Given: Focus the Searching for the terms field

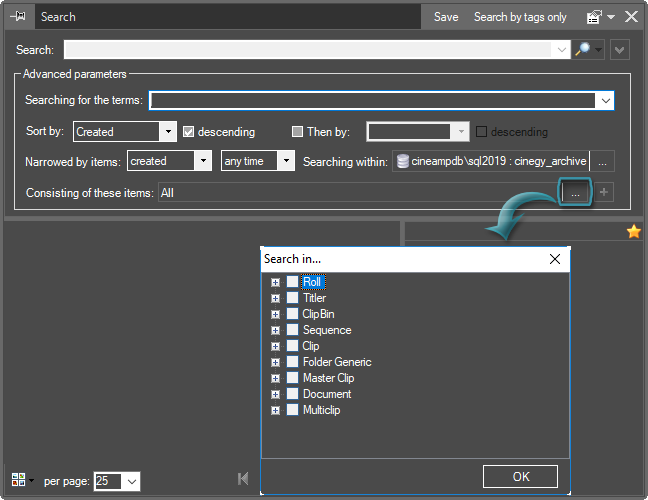Looking at the screenshot, I should click(372, 100).
